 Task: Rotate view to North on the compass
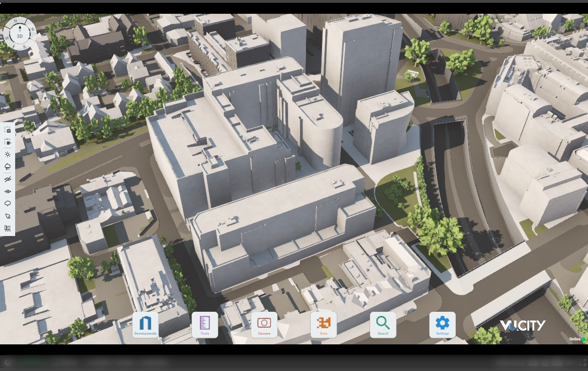pyautogui.click(x=15, y=22)
